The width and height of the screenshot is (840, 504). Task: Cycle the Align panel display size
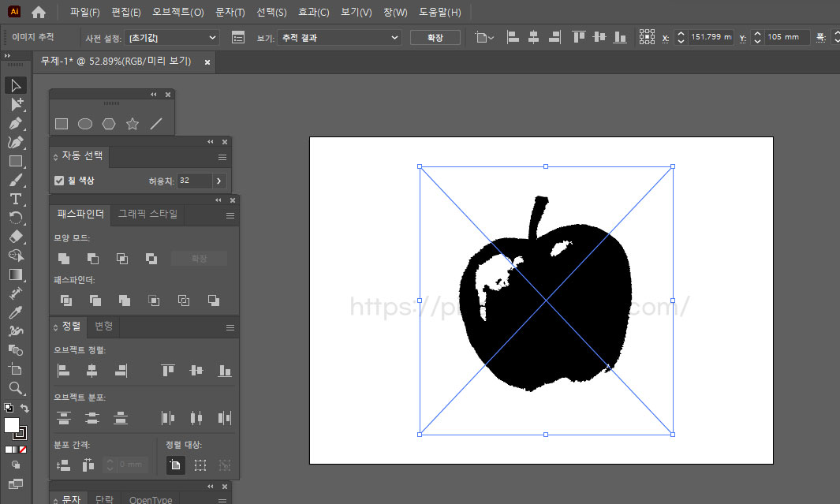coord(55,327)
